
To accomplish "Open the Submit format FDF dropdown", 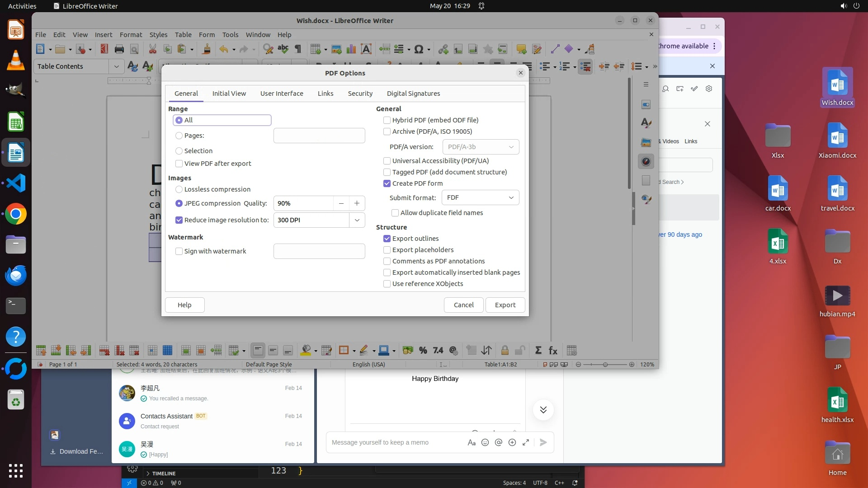I will 480,197.
